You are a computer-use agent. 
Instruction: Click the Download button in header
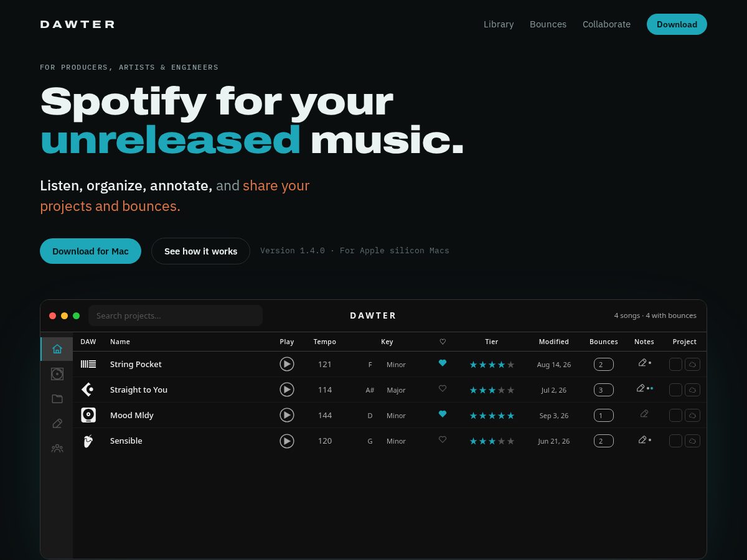(677, 24)
